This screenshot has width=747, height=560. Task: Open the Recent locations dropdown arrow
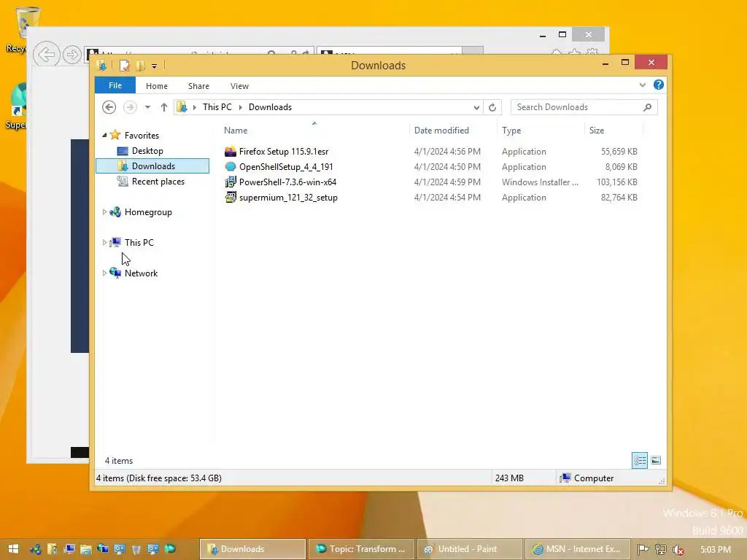pos(147,107)
